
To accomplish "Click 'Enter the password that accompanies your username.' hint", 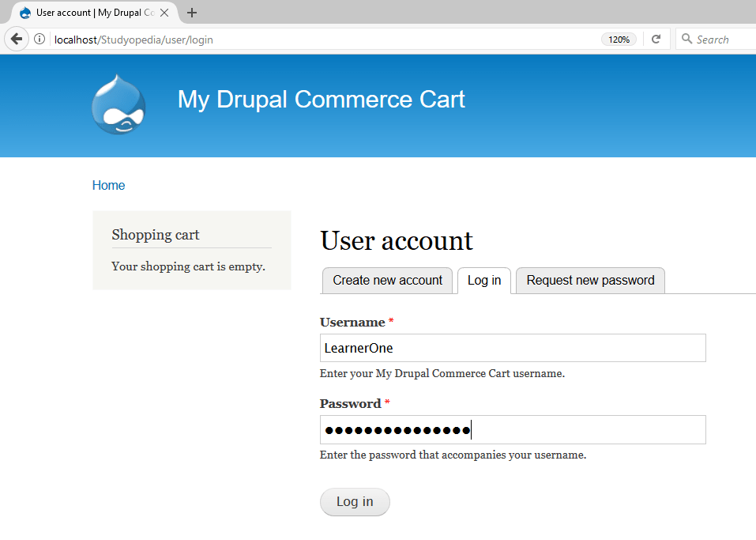I will pyautogui.click(x=453, y=455).
